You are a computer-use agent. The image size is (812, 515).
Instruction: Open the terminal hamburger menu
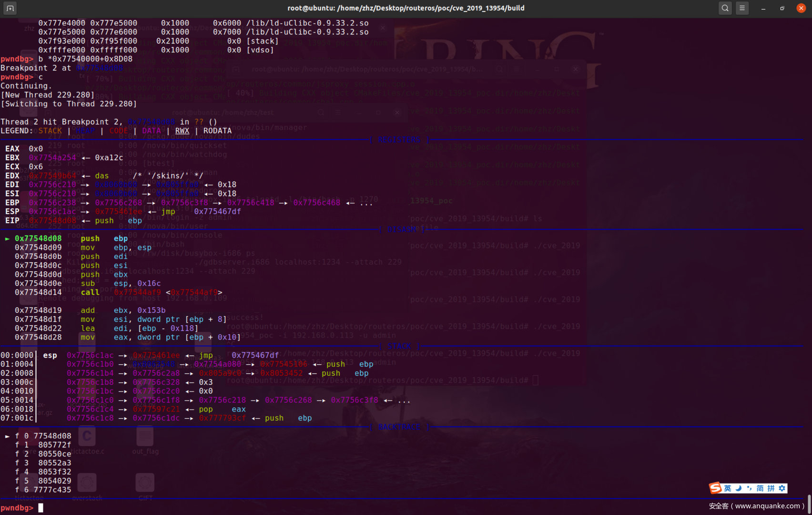coord(742,8)
